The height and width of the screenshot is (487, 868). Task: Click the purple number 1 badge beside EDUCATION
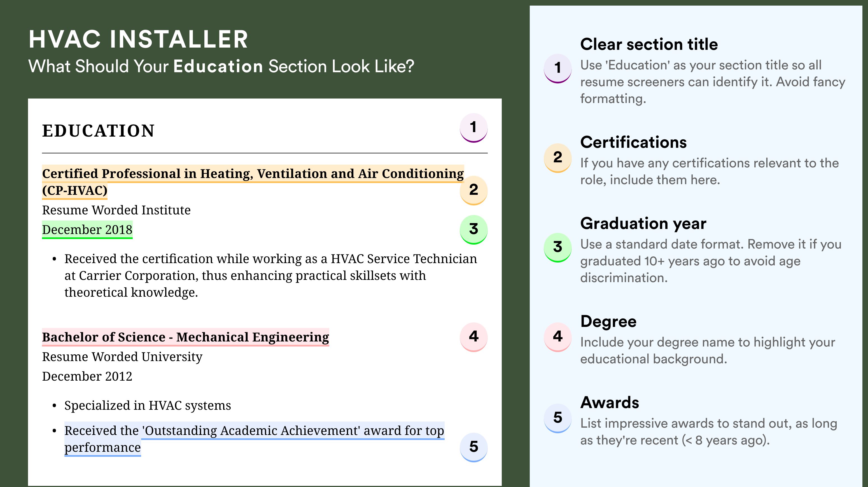pyautogui.click(x=473, y=128)
